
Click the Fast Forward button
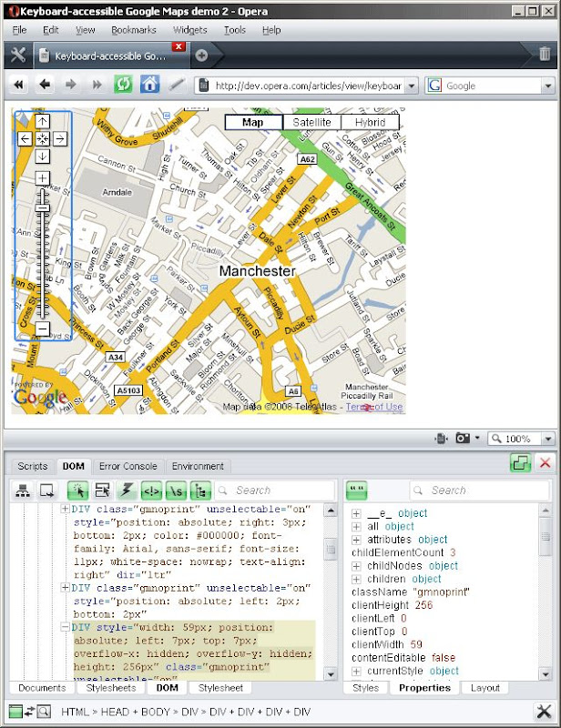tap(97, 85)
